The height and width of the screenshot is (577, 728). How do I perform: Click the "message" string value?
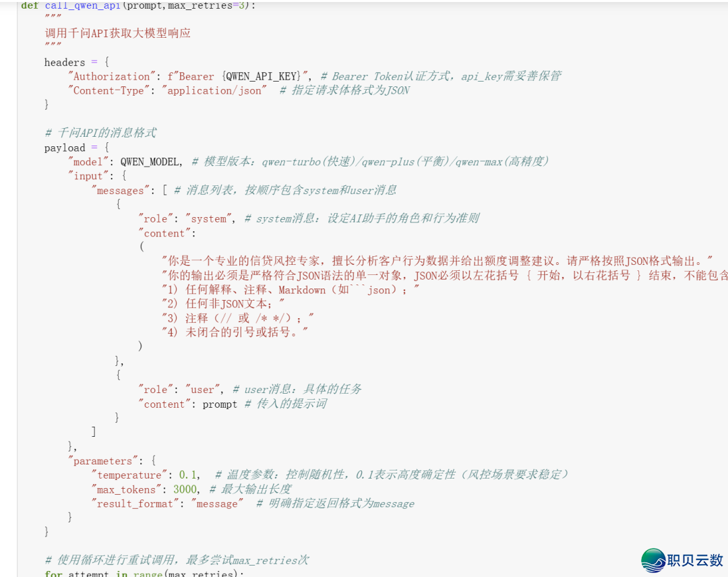tap(217, 504)
